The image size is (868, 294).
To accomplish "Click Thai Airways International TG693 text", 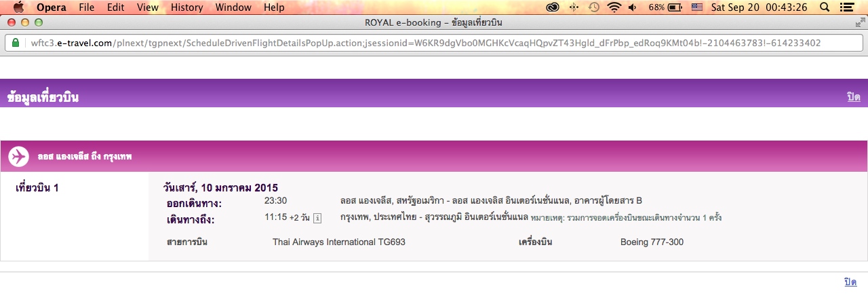I will point(339,242).
